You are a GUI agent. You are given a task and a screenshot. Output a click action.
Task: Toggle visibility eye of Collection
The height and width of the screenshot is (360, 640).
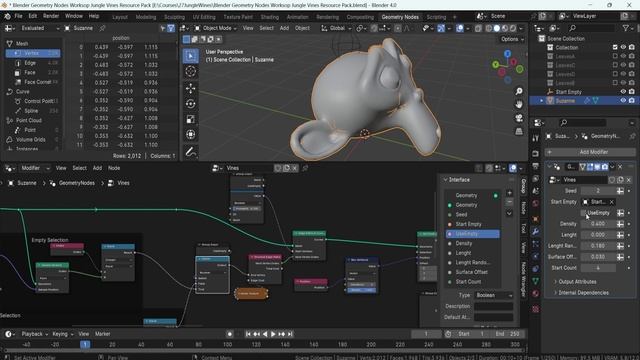pyautogui.click(x=623, y=47)
